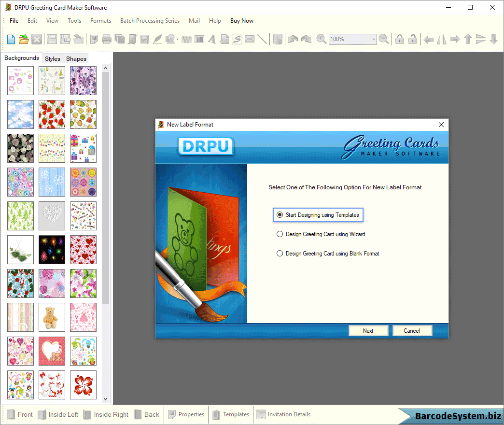504x425 pixels.
Task: Select Start Designing using Templates option
Action: 318,215
